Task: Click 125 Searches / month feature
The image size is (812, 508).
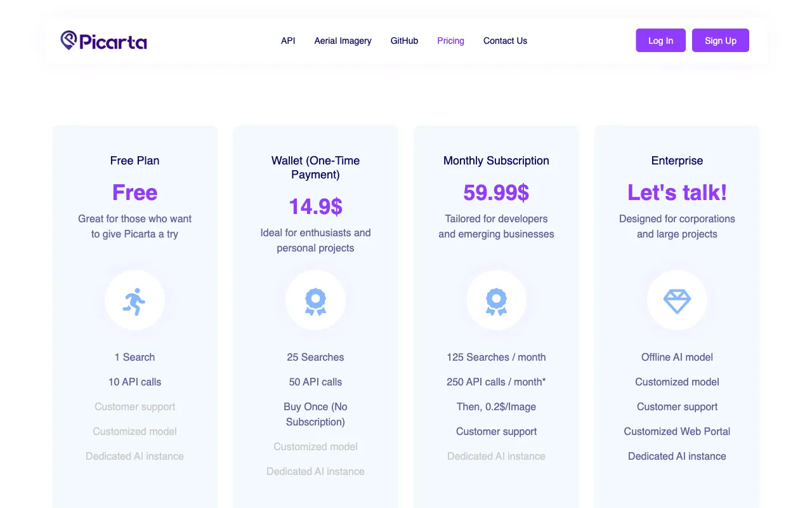Action: click(x=496, y=357)
